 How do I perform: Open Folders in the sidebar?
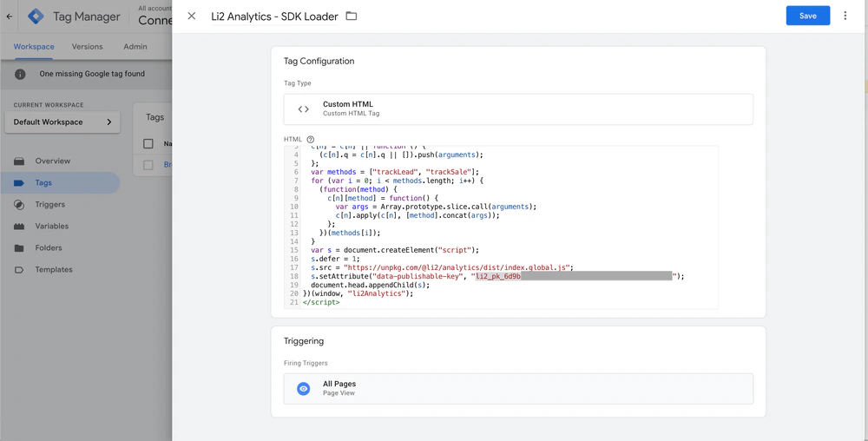(x=48, y=248)
